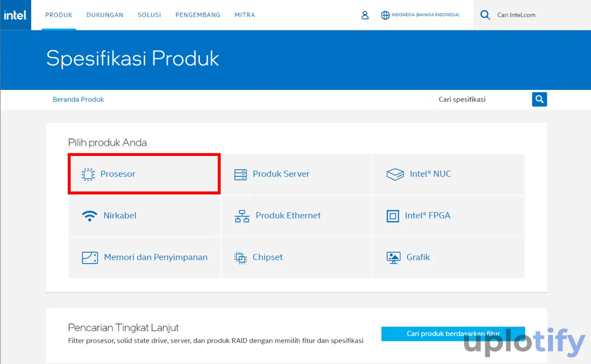
Task: Click the blue specification search button
Action: coord(539,99)
